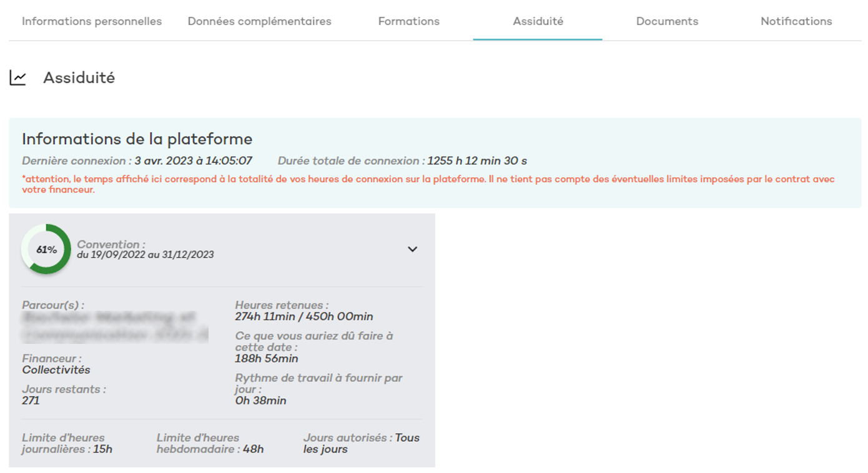Click the Rythme de travail 0h 38min value
868x473 pixels.
(260, 401)
